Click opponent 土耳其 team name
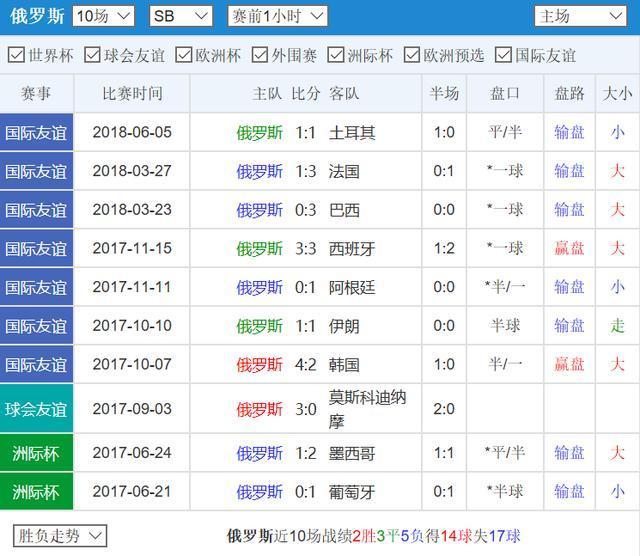Viewport: 640px width, 556px height. 352,133
